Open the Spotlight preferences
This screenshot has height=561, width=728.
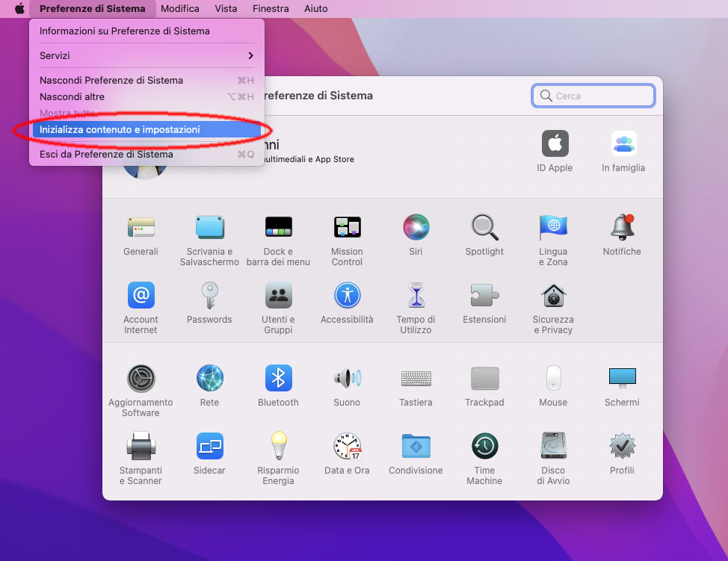(484, 227)
